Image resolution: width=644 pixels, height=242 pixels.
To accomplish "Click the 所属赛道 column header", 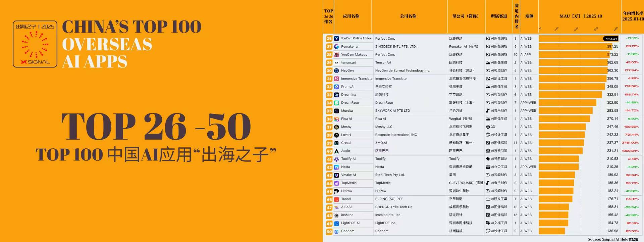I will pyautogui.click(x=499, y=16).
